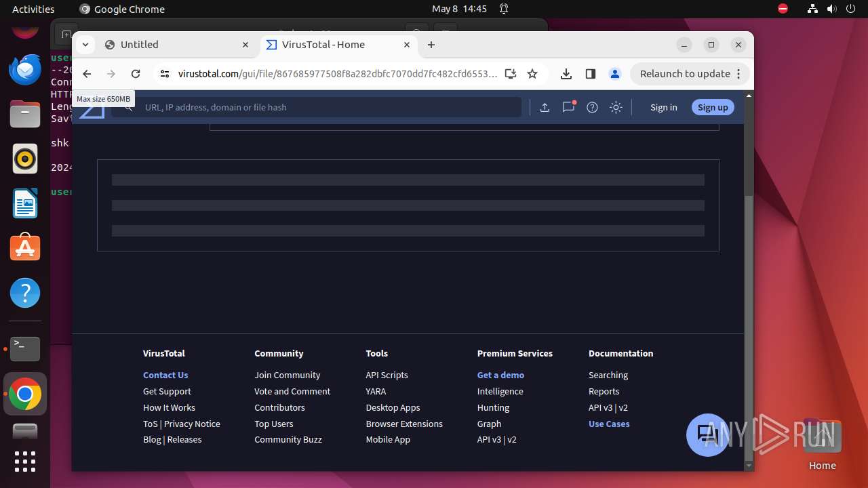Open Terminal from the dock
The image size is (868, 488).
(x=25, y=349)
